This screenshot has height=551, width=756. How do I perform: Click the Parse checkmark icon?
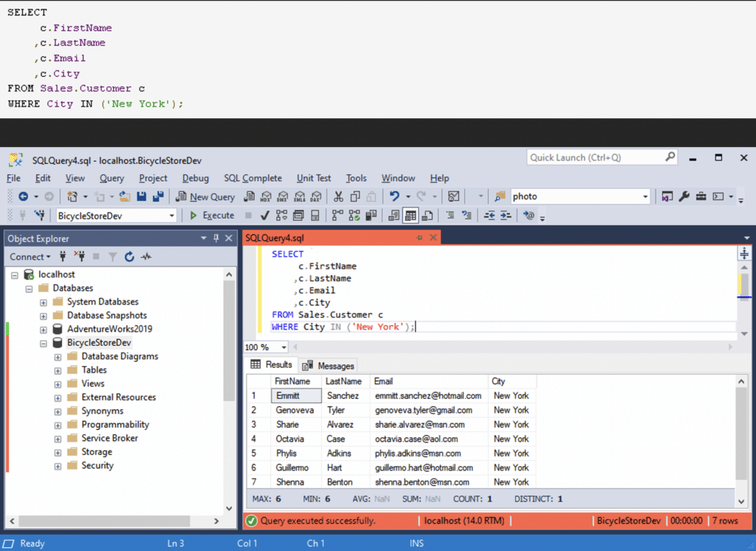click(265, 215)
